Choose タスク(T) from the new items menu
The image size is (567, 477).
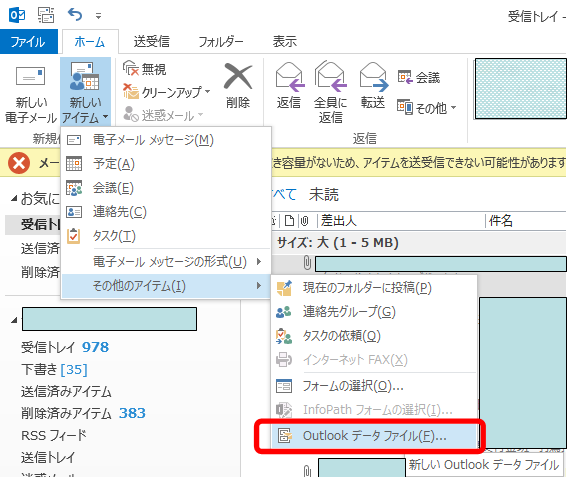(x=166, y=236)
